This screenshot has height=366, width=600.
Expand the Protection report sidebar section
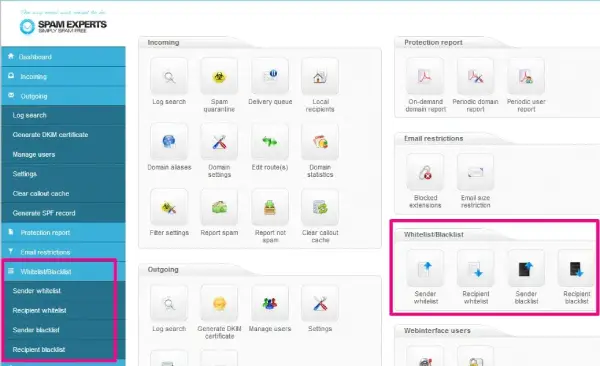[64, 232]
